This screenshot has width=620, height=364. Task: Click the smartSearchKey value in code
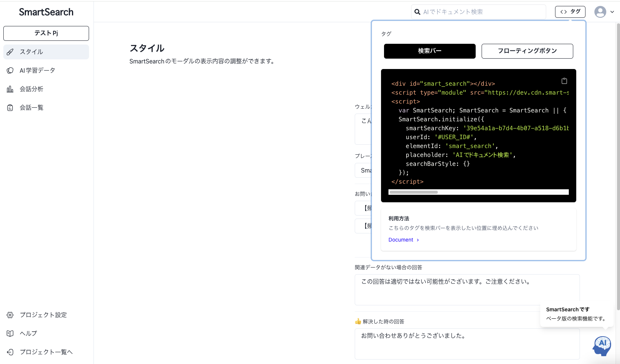click(516, 128)
